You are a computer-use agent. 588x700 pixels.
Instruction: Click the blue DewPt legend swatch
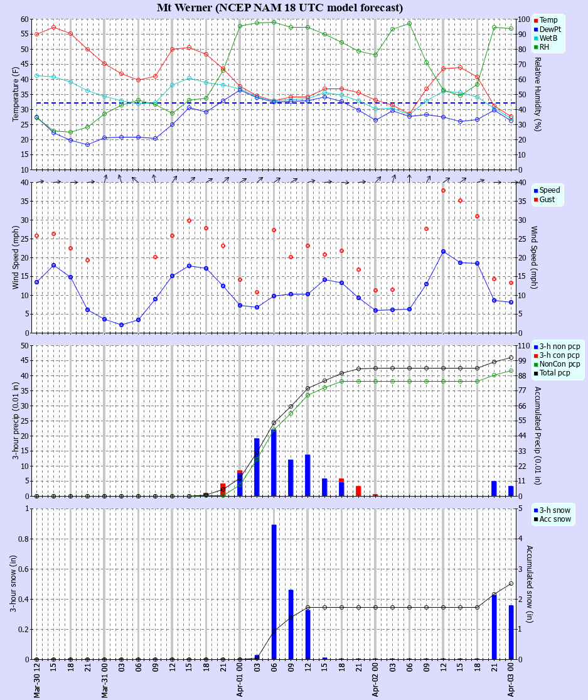536,29
